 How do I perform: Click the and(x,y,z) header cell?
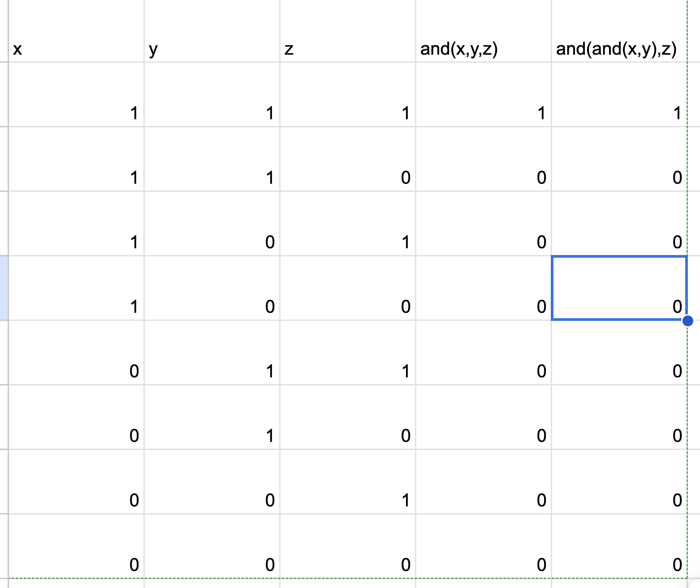484,31
